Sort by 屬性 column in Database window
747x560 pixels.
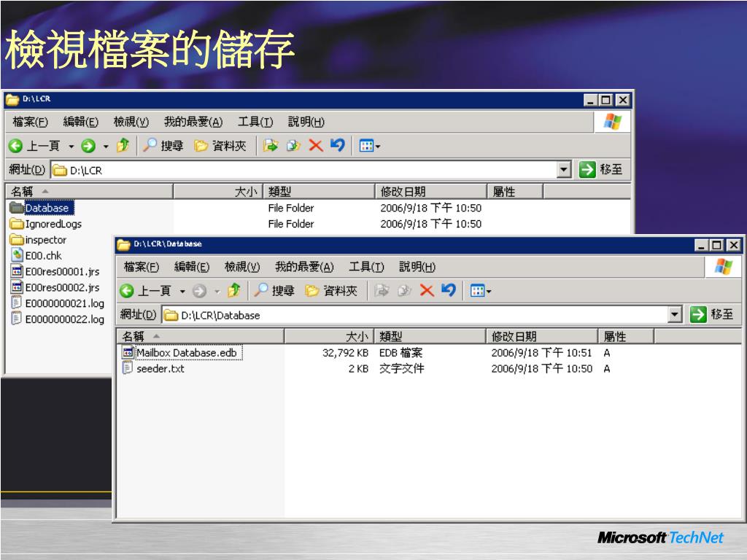pyautogui.click(x=626, y=336)
